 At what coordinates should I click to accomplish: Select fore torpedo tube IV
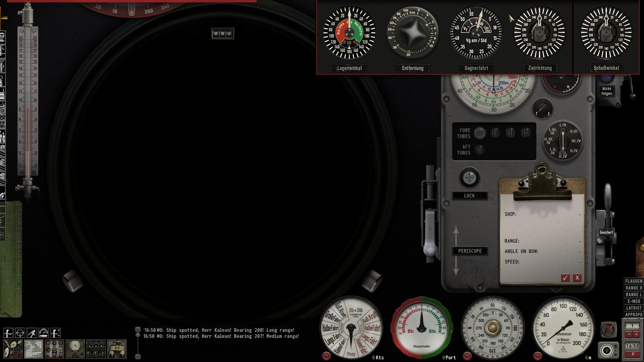[526, 133]
